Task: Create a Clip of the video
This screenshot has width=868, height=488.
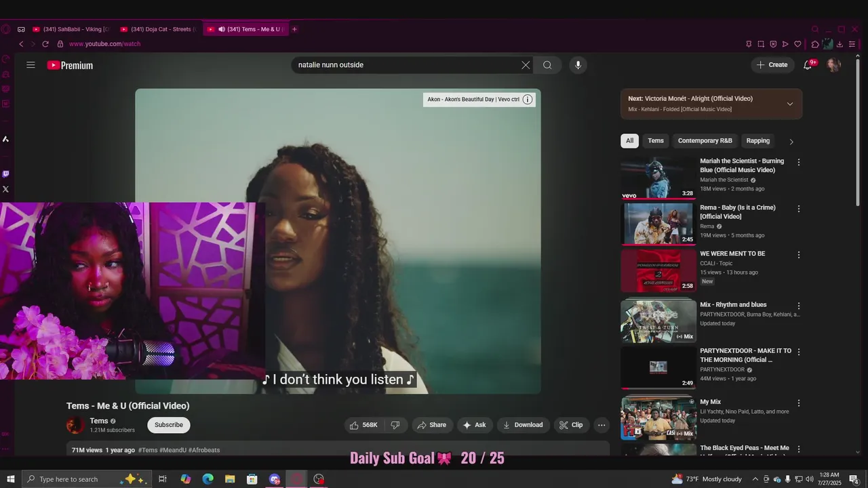Action: point(571,425)
